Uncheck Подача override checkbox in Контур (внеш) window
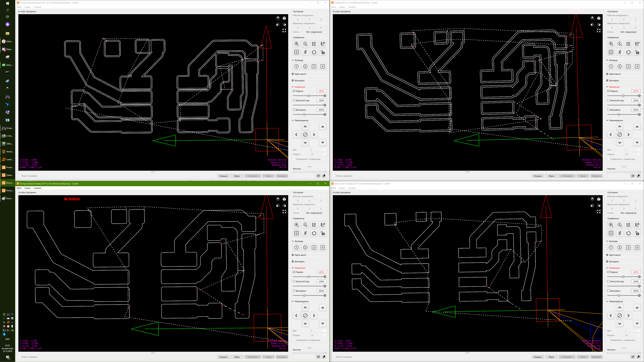 [x=294, y=272]
